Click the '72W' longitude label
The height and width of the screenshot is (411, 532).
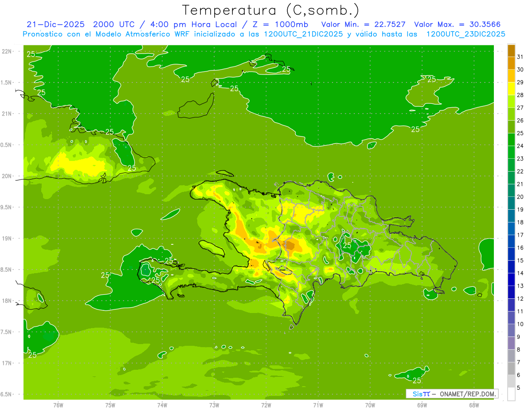tap(266, 405)
